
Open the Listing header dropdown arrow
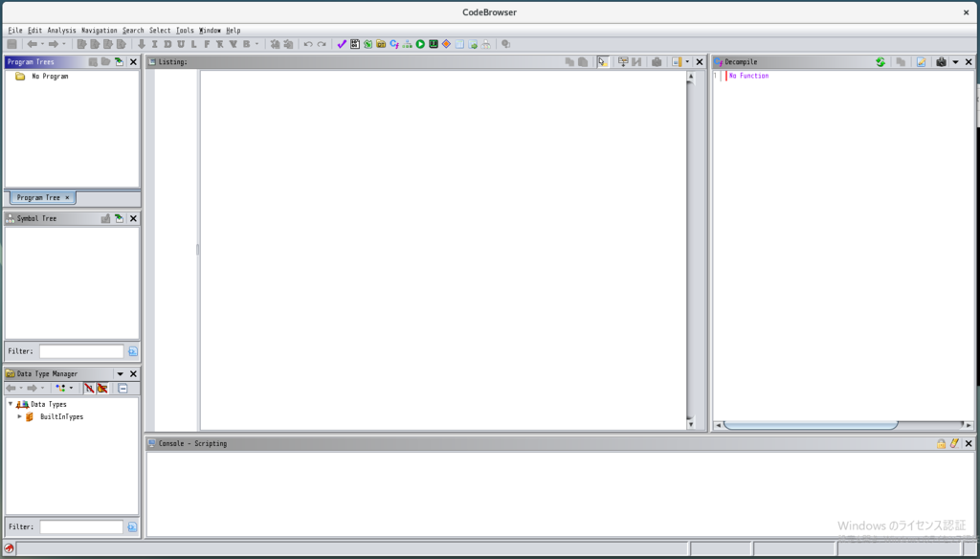pos(687,62)
